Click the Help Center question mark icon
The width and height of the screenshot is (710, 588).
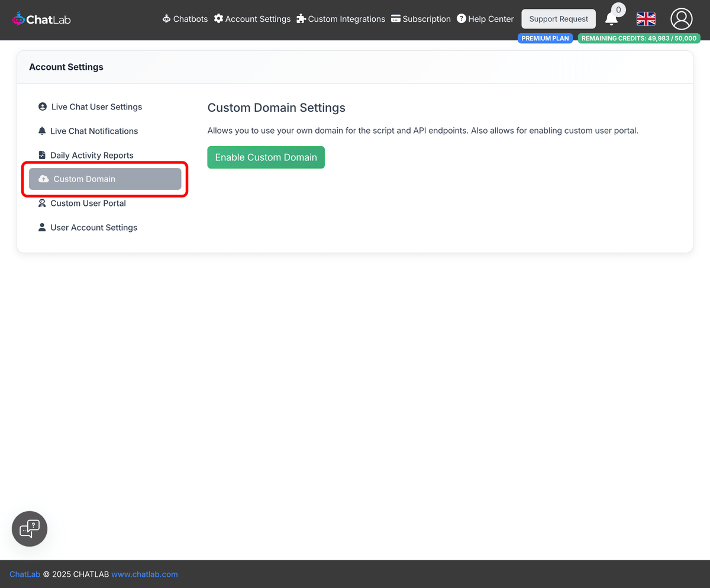462,18
